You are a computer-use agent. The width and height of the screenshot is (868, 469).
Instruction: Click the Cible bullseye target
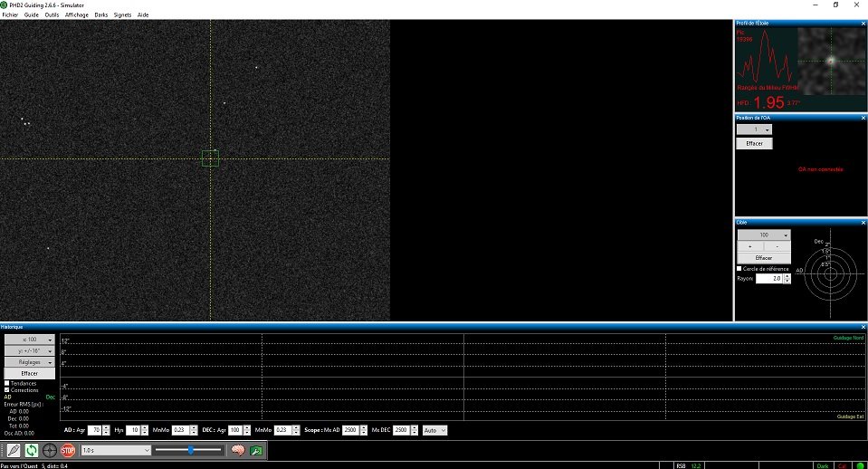click(x=830, y=274)
